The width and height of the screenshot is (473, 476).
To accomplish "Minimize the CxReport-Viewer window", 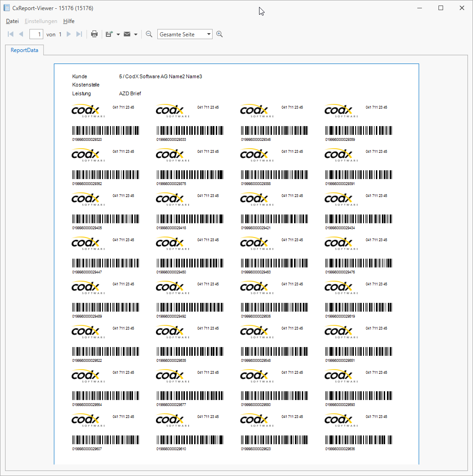I will (x=420, y=8).
